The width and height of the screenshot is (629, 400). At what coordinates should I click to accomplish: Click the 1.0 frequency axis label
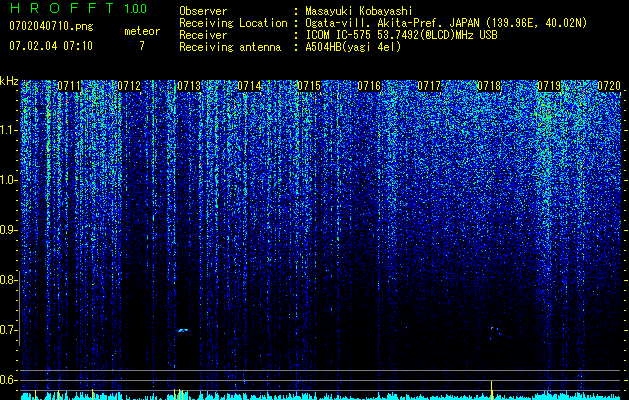click(8, 180)
